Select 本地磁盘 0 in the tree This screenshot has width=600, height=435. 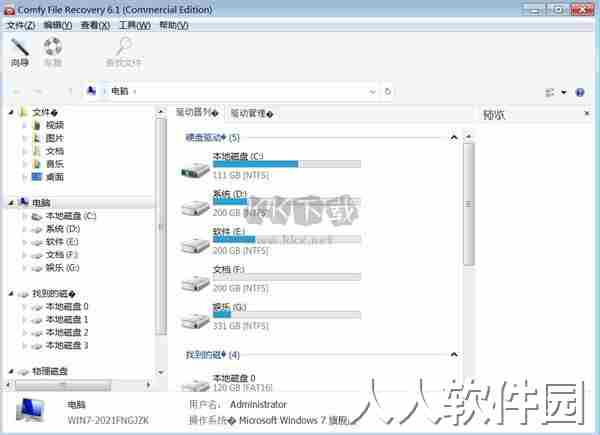click(67, 306)
